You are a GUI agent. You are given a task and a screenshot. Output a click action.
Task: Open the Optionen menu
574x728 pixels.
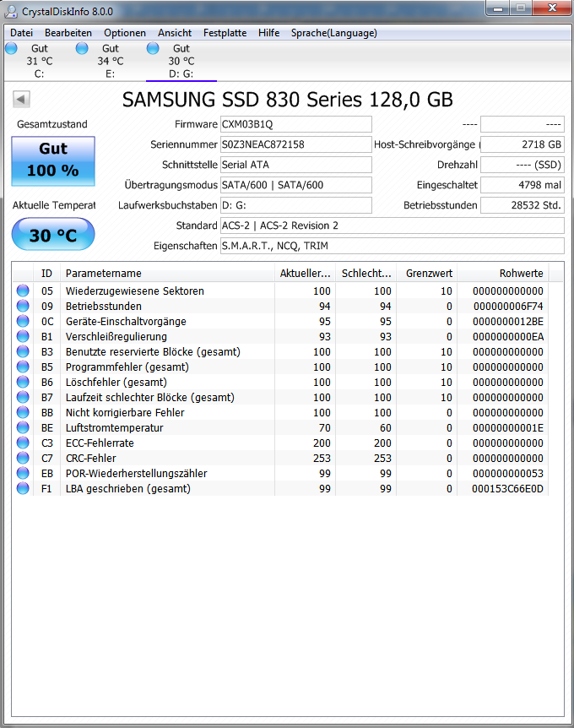pos(125,33)
